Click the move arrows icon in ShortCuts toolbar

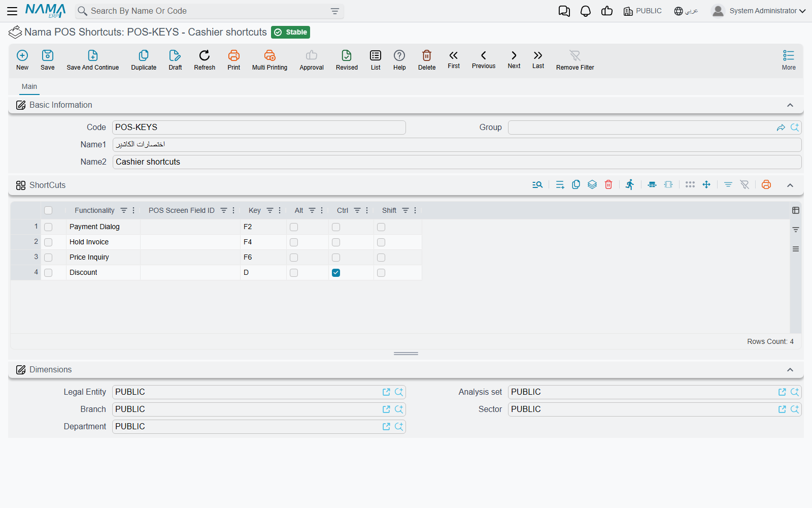(706, 185)
